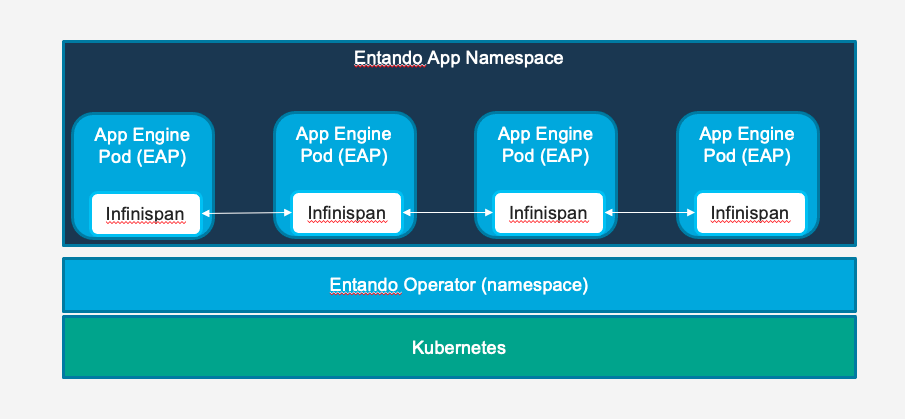Select the third-from-left "App Engine Pod (EAP)" label
The width and height of the screenshot is (905, 419).
[545, 145]
